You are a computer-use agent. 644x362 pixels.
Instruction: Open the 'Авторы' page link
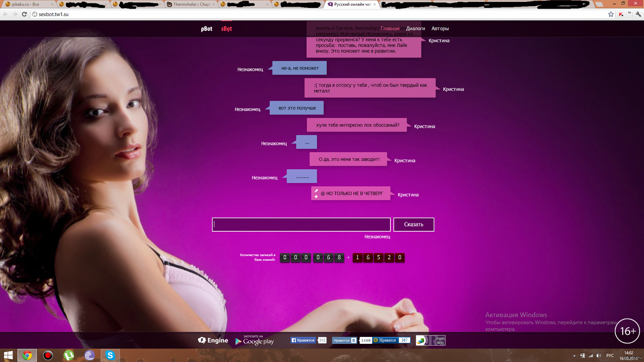(x=440, y=29)
